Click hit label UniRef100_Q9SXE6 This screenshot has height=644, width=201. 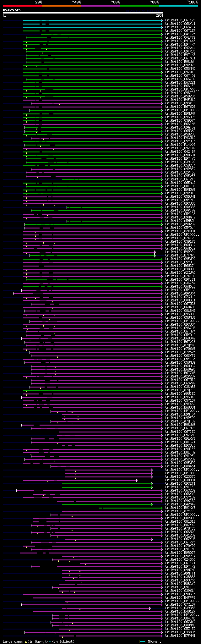click(180, 103)
